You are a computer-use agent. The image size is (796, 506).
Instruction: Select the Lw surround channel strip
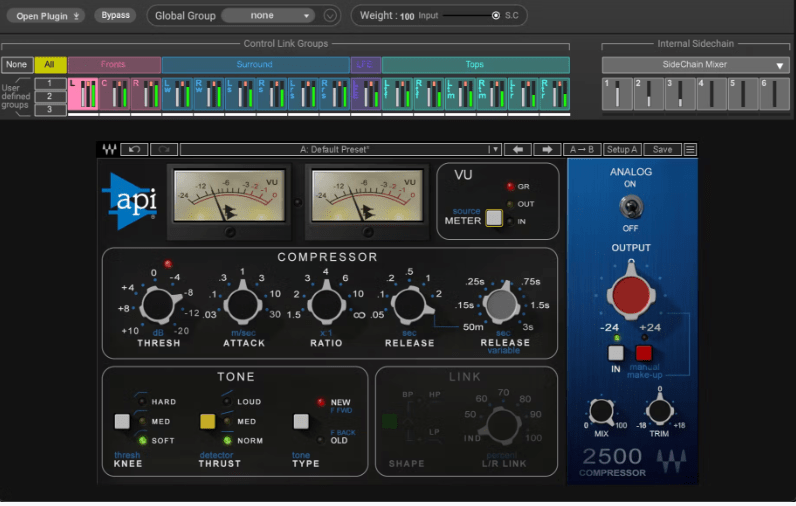[x=177, y=94]
